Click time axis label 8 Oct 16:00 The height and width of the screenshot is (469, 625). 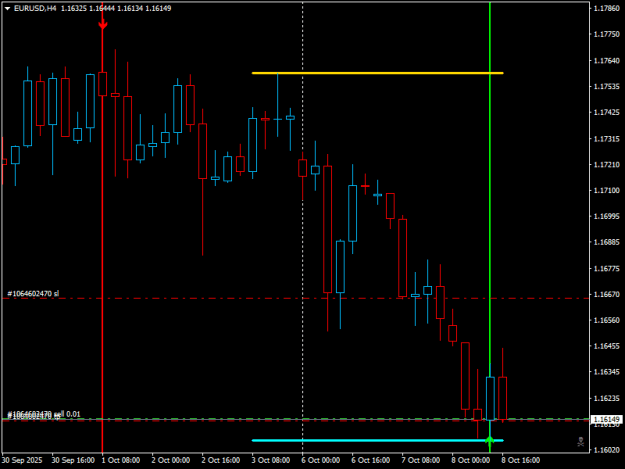[521, 460]
